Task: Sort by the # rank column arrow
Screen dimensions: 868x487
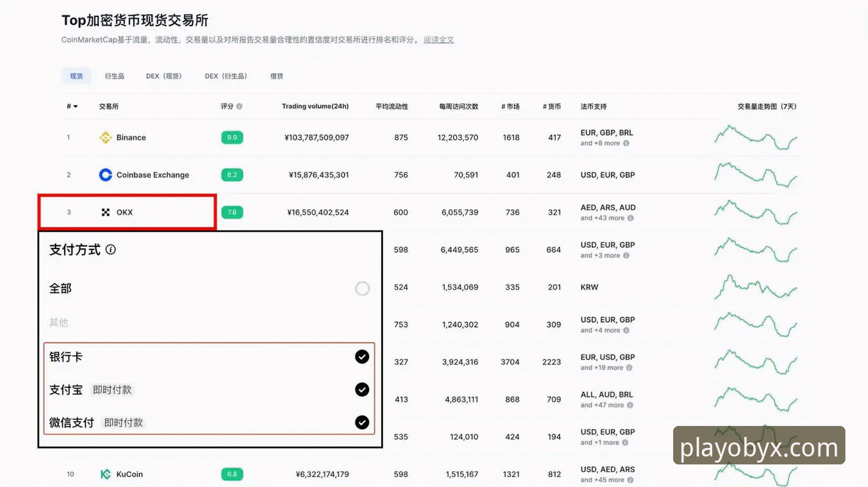Action: pos(75,107)
